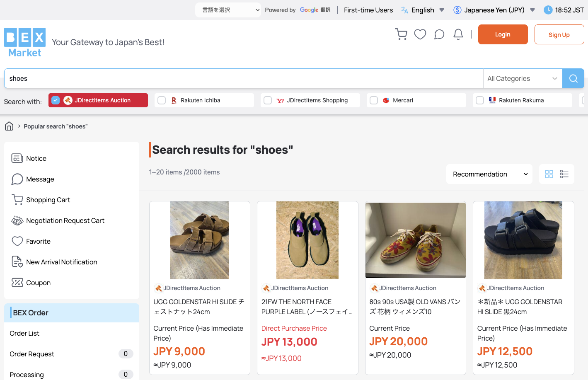This screenshot has width=588, height=380.
Task: Open favorites heart icon in header
Action: (x=420, y=34)
